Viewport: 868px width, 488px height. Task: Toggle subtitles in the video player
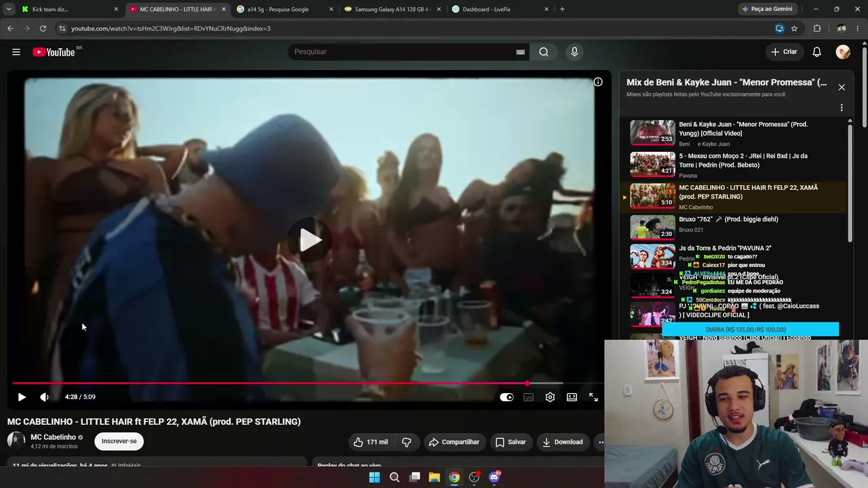coord(528,397)
